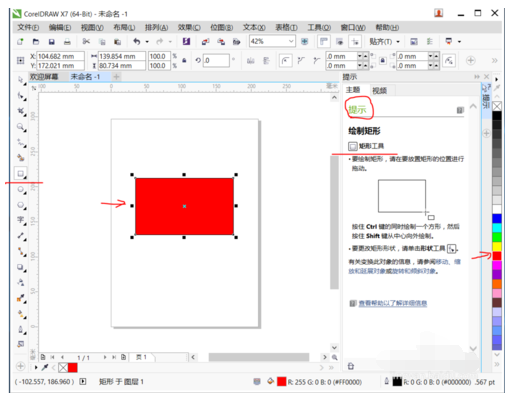Screen dimensions: 513x393
Task: Open the 位图 menu
Action: pos(222,27)
